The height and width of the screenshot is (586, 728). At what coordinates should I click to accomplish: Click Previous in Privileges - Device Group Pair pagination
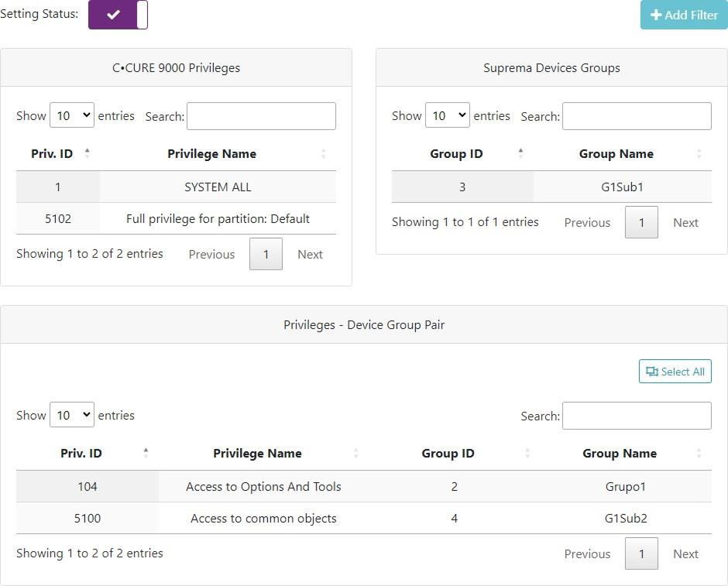(x=586, y=553)
